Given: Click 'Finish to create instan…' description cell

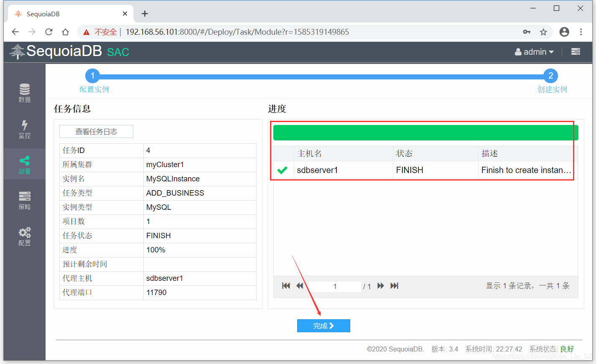Looking at the screenshot, I should click(x=526, y=170).
